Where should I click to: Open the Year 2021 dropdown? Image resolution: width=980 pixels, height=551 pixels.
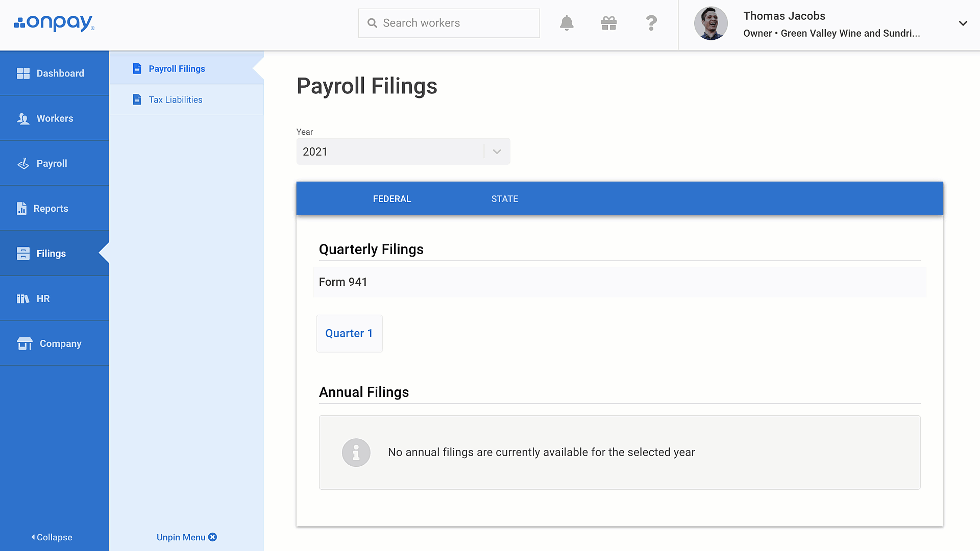coord(403,152)
